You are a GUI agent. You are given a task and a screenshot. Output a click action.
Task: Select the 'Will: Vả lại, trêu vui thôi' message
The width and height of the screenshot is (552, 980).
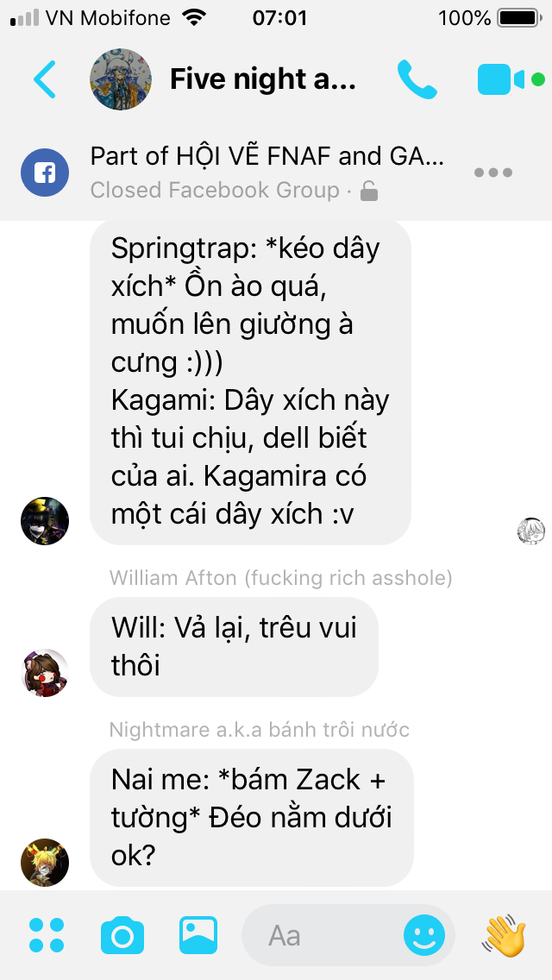pos(234,647)
